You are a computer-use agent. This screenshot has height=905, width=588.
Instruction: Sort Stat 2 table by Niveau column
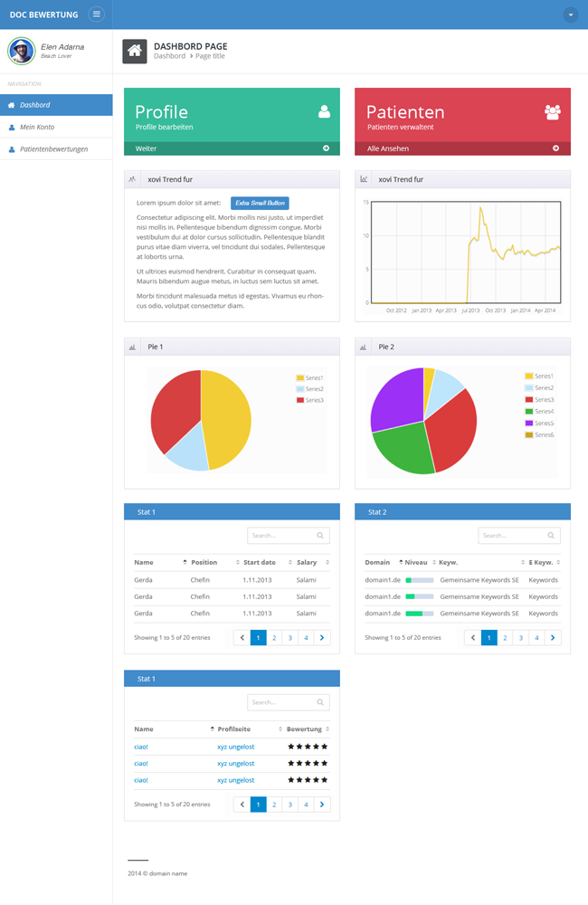click(416, 562)
